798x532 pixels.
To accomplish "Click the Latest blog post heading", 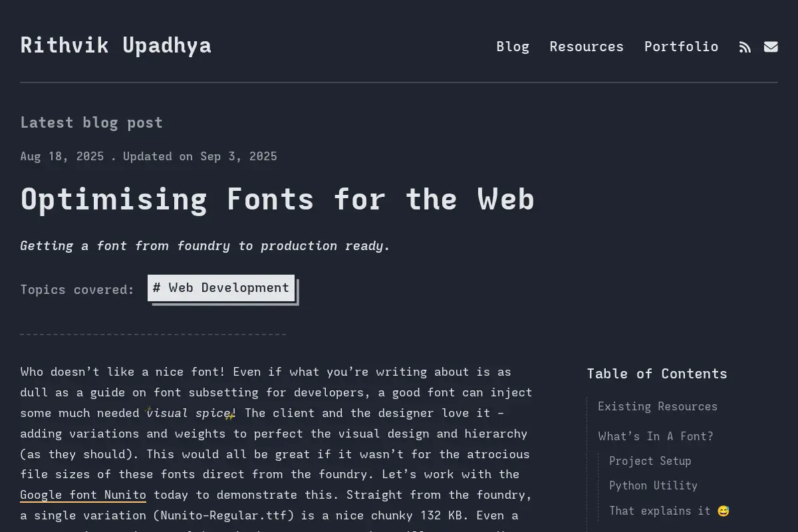I will [91, 122].
